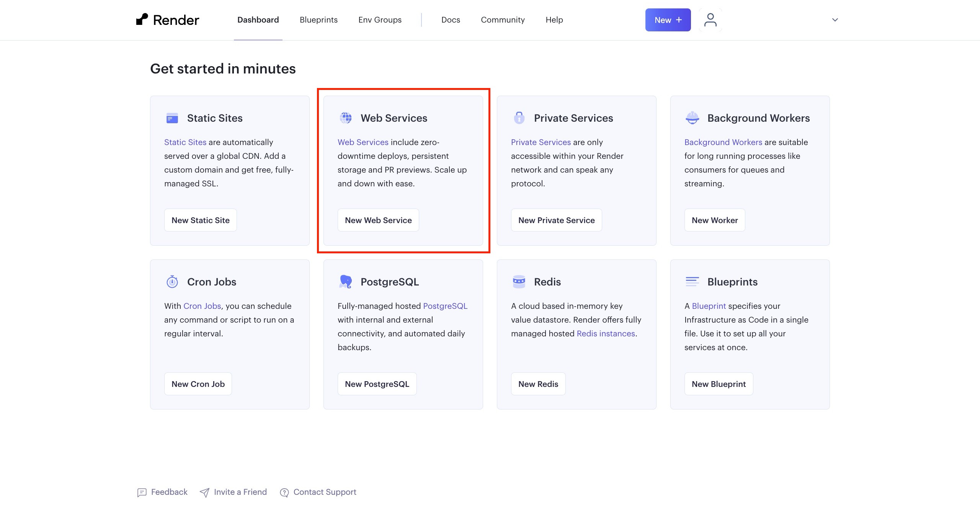Click the Private Services card heading
This screenshot has height=517, width=980.
[x=573, y=118]
